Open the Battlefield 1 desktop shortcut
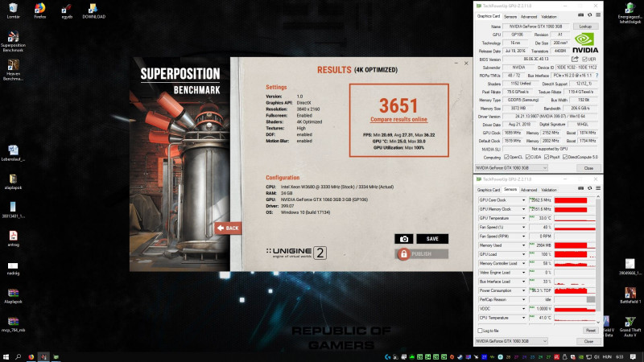Screen dimensions: 644x362 tap(630, 295)
